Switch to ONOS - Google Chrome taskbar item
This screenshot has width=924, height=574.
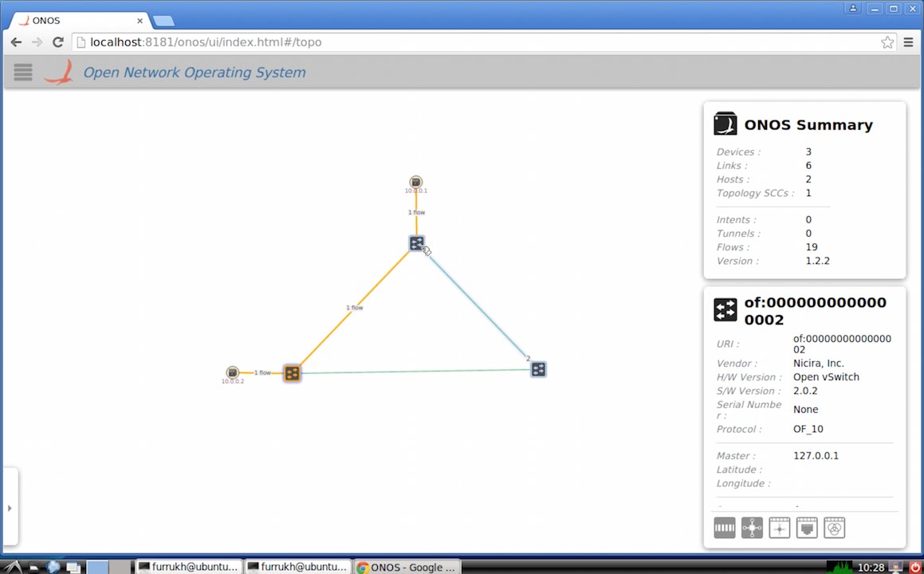click(x=407, y=567)
